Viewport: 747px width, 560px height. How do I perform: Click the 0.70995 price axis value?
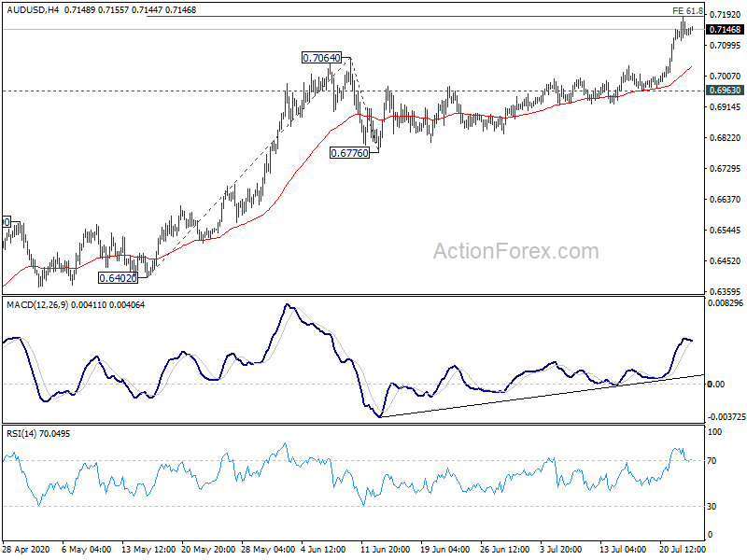[x=726, y=45]
